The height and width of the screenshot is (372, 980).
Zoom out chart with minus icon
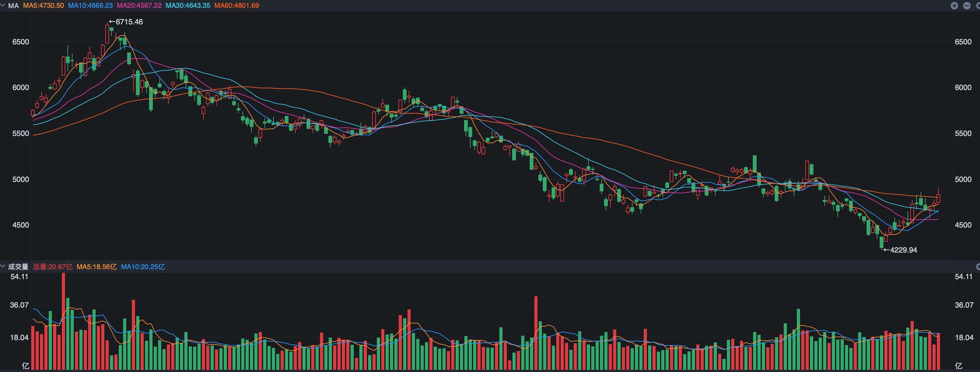[x=967, y=5]
